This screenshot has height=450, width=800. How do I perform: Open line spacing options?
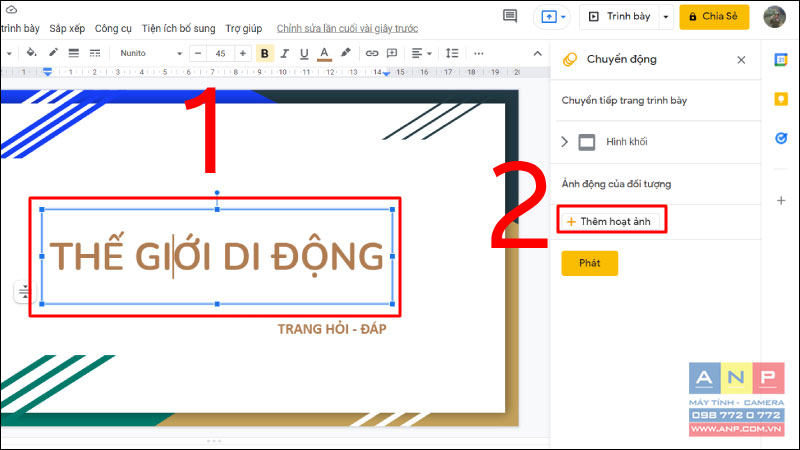[452, 53]
